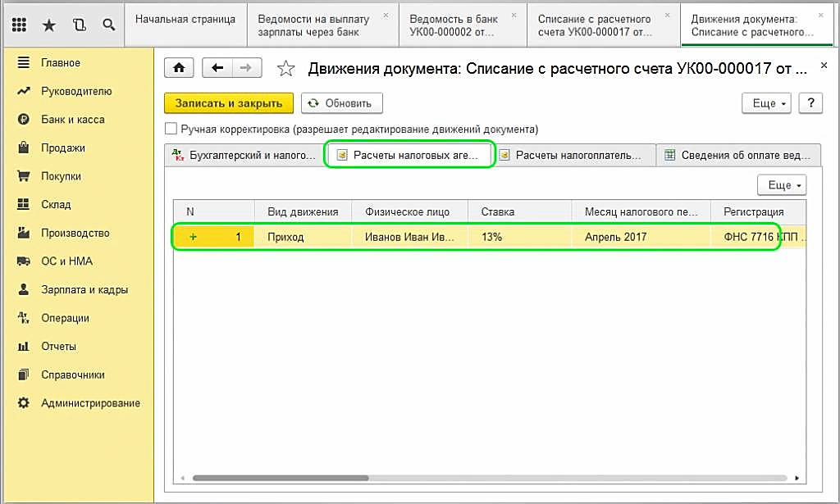Viewport: 840px width, 504px height.
Task: Click the Покупки cart icon
Action: pyautogui.click(x=24, y=176)
